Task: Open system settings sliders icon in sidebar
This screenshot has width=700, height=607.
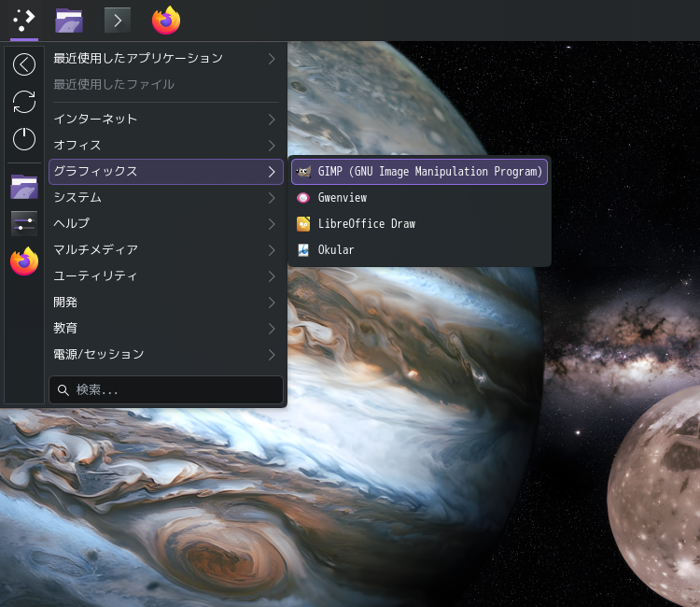Action: pyautogui.click(x=24, y=223)
